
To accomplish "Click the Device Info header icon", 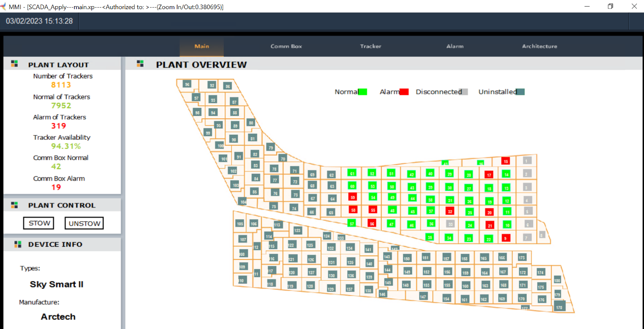I will (x=18, y=244).
